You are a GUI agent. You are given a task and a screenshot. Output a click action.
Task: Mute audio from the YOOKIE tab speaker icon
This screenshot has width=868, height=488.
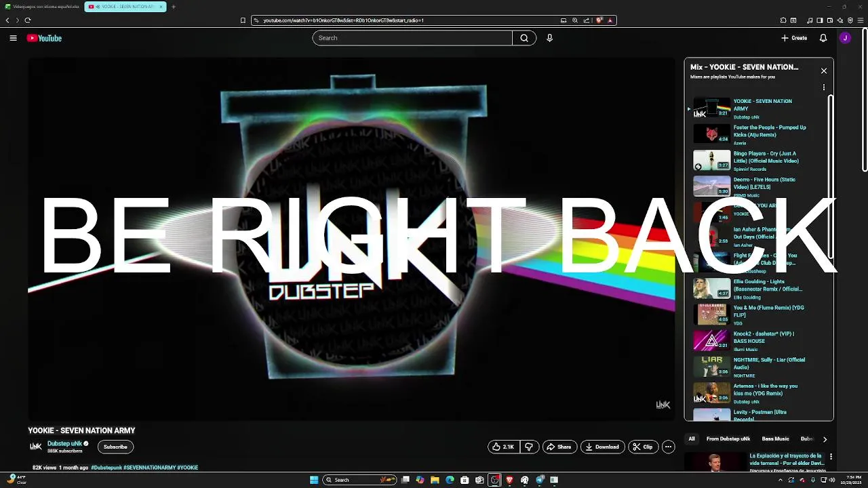tap(98, 7)
